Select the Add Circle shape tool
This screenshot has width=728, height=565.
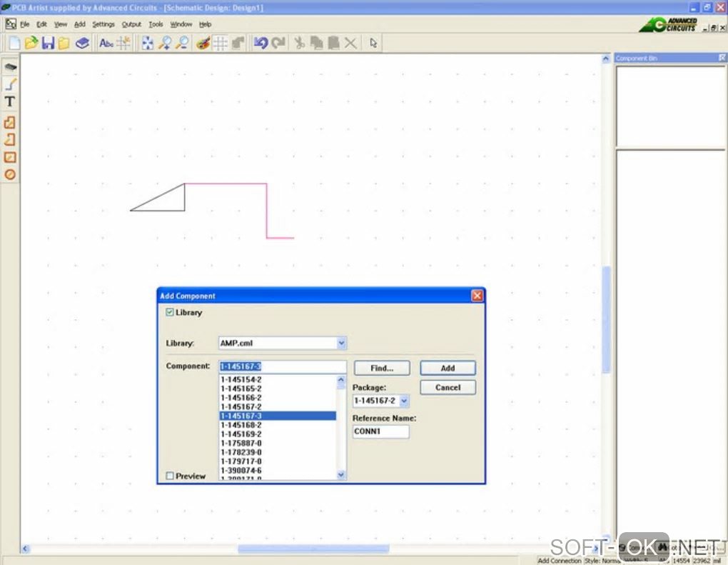10,174
